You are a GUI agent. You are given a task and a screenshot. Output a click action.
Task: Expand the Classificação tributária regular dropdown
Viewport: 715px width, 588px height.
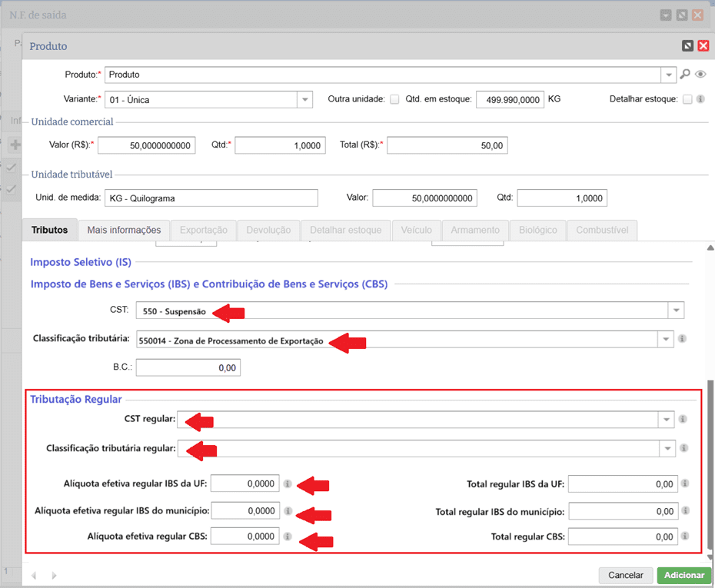coord(666,448)
